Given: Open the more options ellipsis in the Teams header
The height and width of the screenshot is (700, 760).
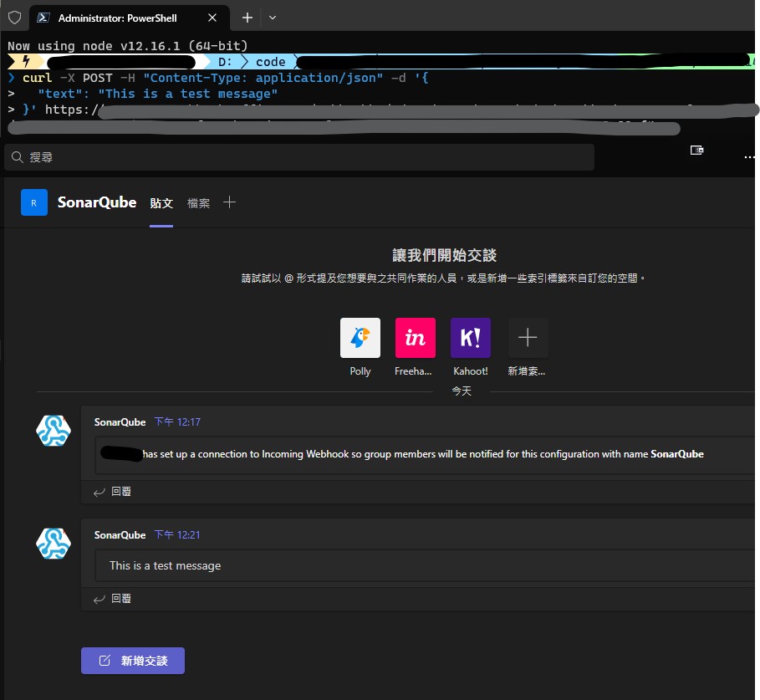Looking at the screenshot, I should 749,157.
